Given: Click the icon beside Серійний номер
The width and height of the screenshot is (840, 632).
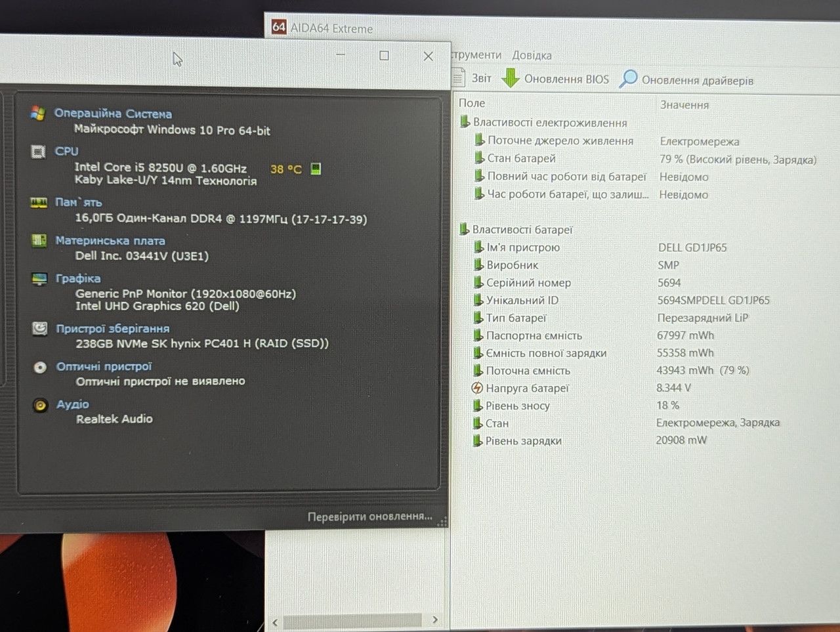Looking at the screenshot, I should tap(479, 283).
